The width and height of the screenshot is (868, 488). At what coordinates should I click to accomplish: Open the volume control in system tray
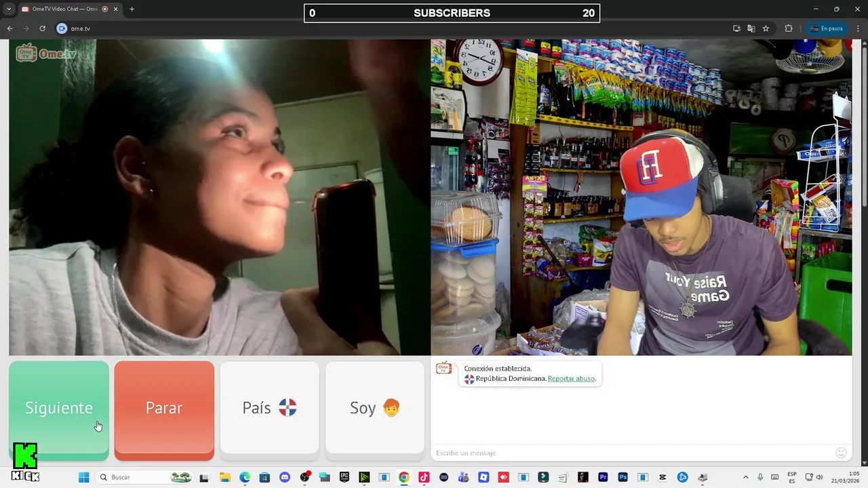click(819, 477)
